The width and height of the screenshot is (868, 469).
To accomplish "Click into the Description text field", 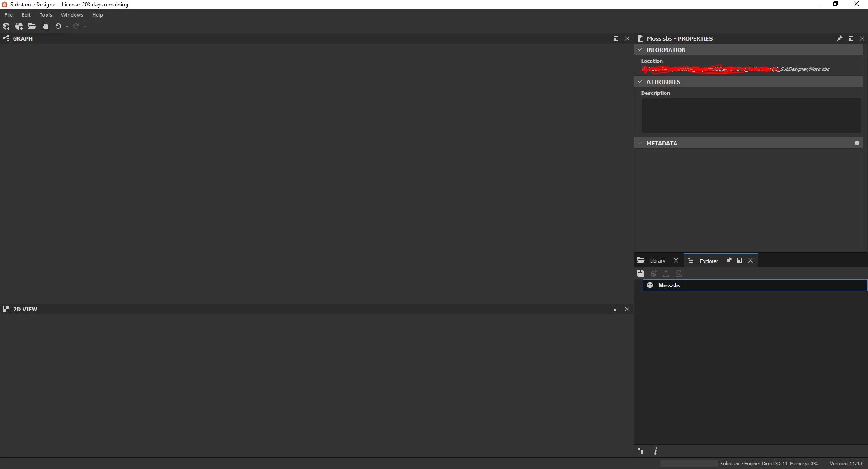I will coord(751,116).
